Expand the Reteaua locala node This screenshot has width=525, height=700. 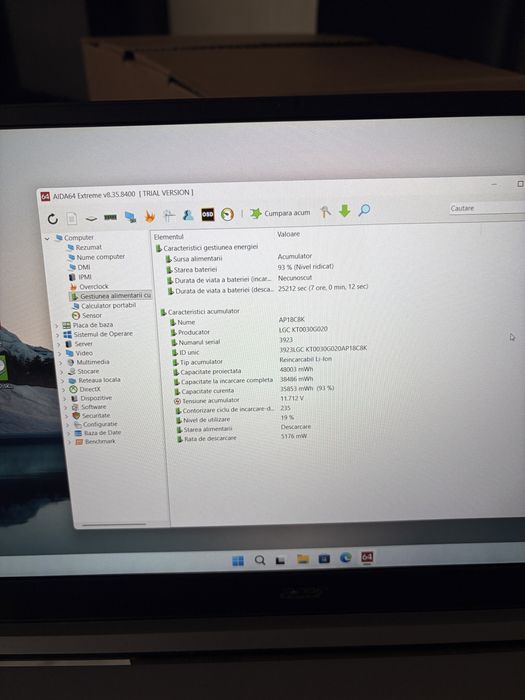point(63,381)
